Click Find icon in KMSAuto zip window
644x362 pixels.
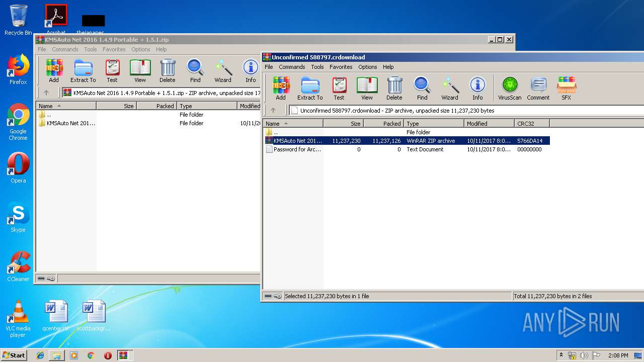[x=195, y=71]
